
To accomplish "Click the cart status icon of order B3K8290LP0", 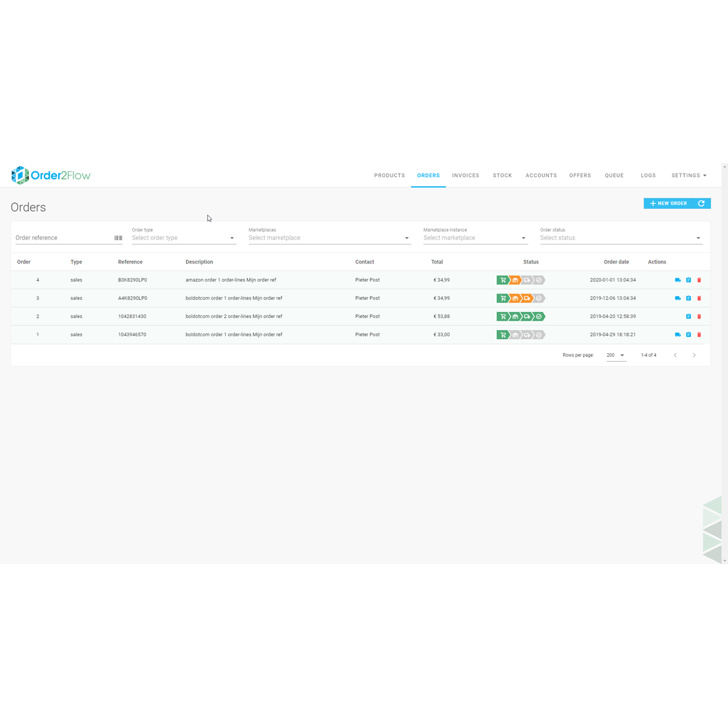I will click(x=503, y=280).
